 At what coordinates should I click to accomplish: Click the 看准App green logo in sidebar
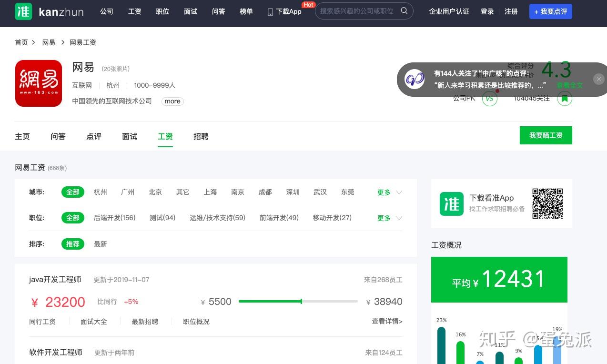pos(451,204)
